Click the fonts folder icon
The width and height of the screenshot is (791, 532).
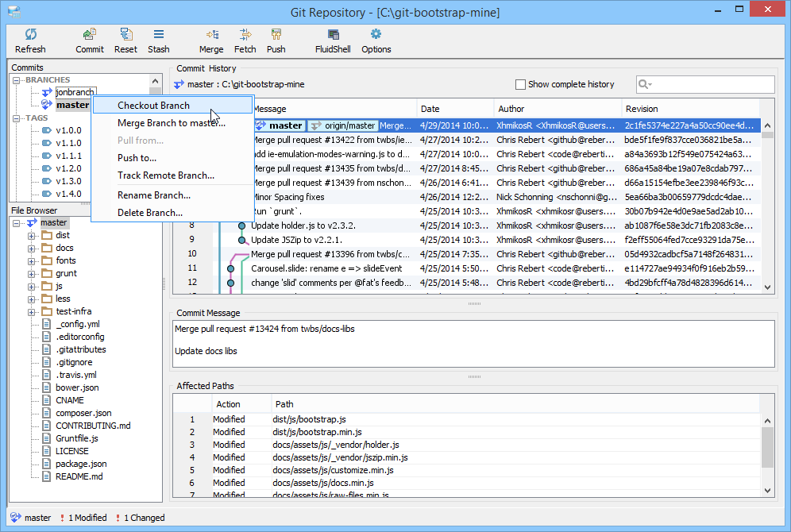tap(47, 260)
